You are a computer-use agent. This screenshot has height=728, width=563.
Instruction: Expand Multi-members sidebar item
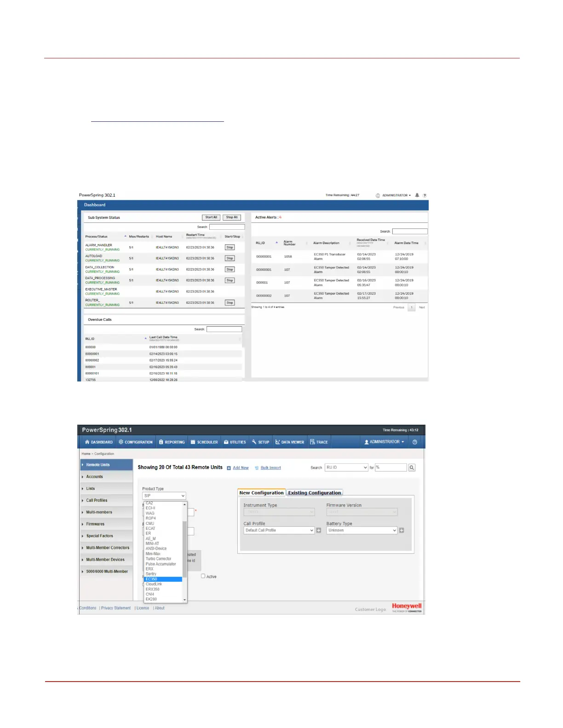(106, 512)
